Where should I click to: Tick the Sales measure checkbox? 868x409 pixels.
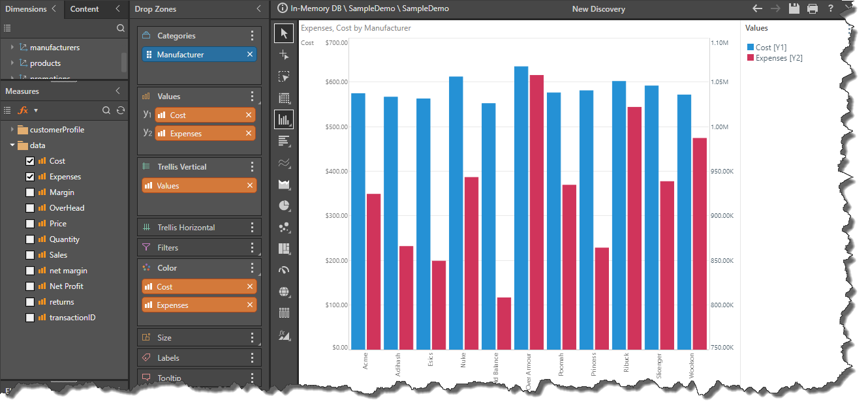30,255
